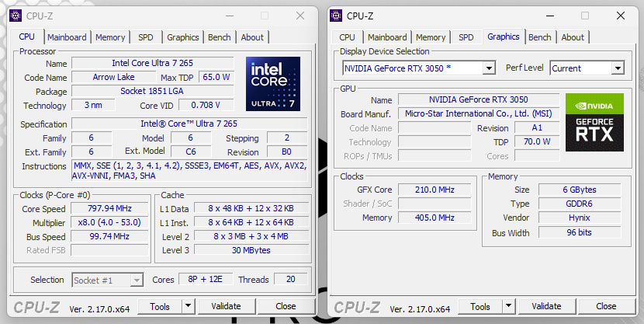644x324 pixels.
Task: Select Graphics tab in right window
Action: (504, 37)
